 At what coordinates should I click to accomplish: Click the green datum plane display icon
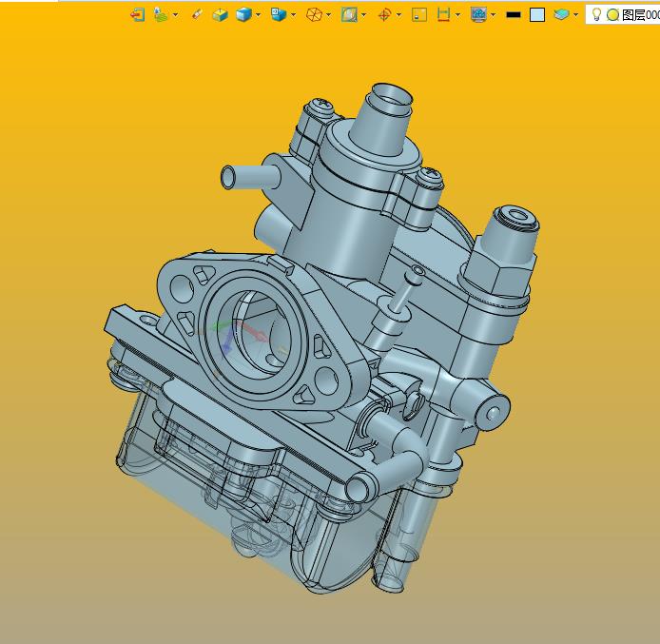161,14
